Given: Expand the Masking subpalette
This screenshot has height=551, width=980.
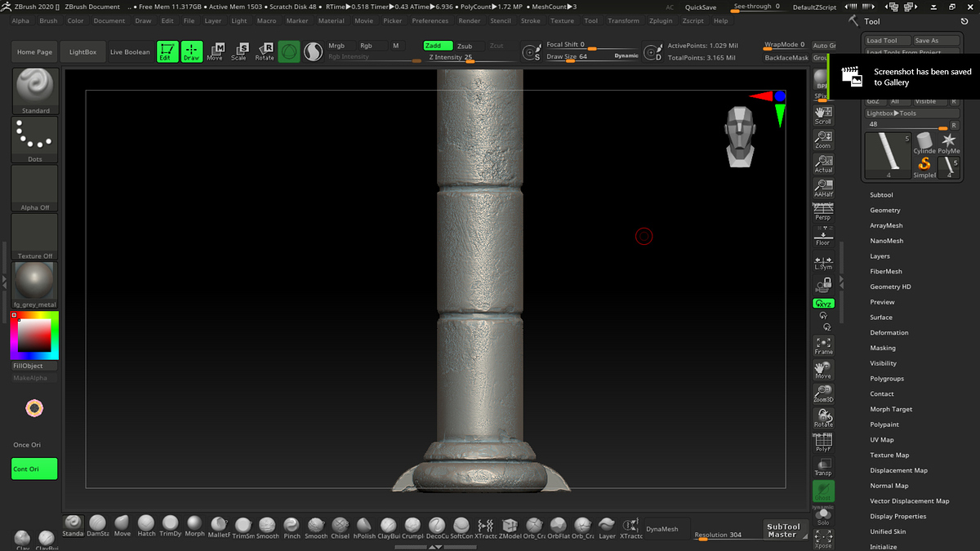Looking at the screenshot, I should (x=883, y=348).
